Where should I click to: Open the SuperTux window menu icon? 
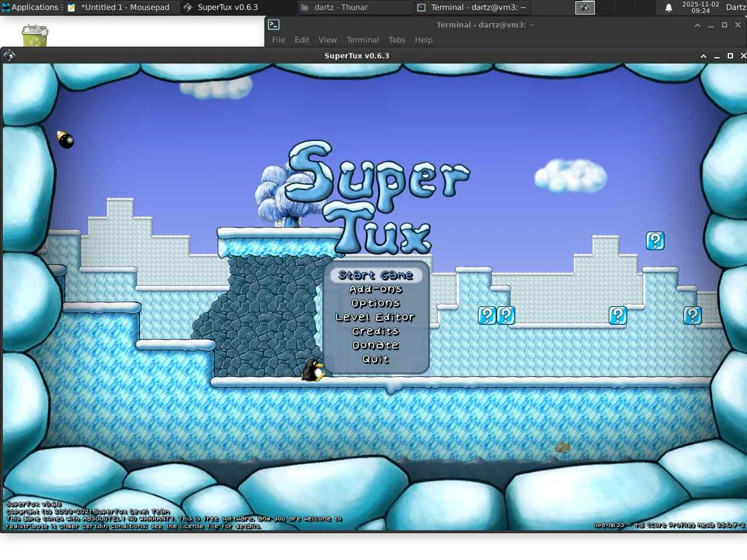coord(9,55)
